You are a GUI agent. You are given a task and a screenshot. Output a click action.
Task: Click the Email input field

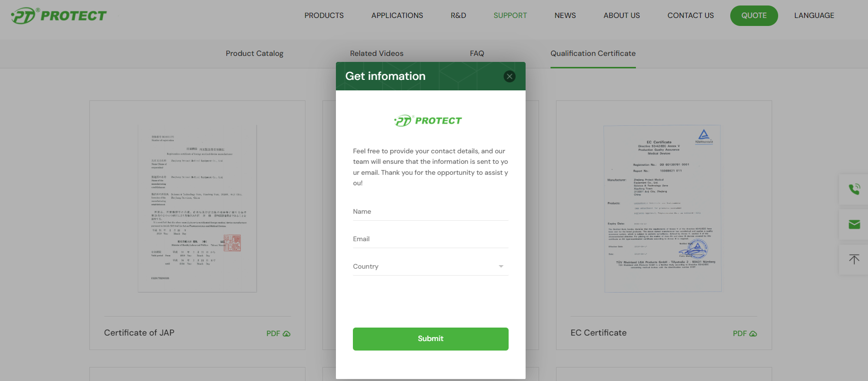click(430, 239)
